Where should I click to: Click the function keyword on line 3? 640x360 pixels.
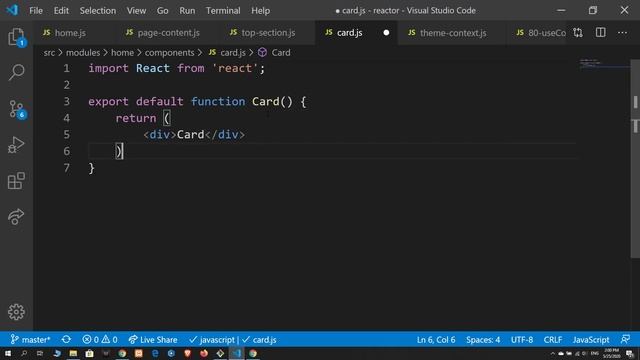[x=218, y=101]
